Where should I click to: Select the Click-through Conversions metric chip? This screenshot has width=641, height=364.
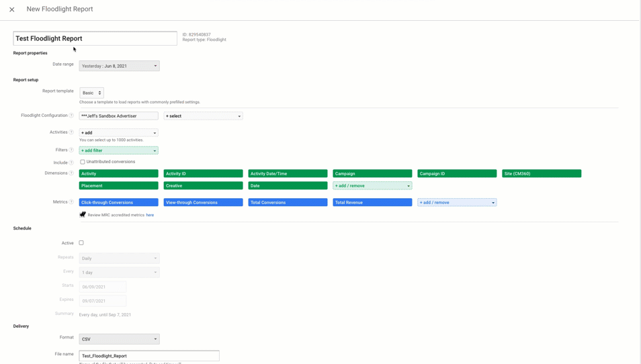tap(118, 202)
